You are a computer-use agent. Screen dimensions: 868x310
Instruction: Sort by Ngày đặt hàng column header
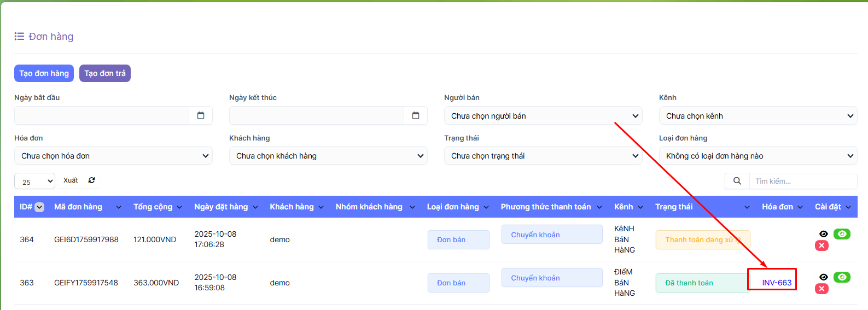click(225, 207)
